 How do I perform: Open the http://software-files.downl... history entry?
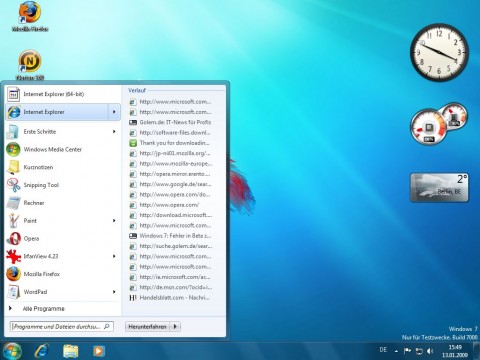click(170, 133)
